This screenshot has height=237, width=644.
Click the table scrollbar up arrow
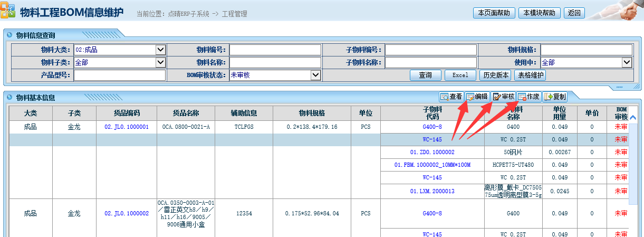point(633,118)
